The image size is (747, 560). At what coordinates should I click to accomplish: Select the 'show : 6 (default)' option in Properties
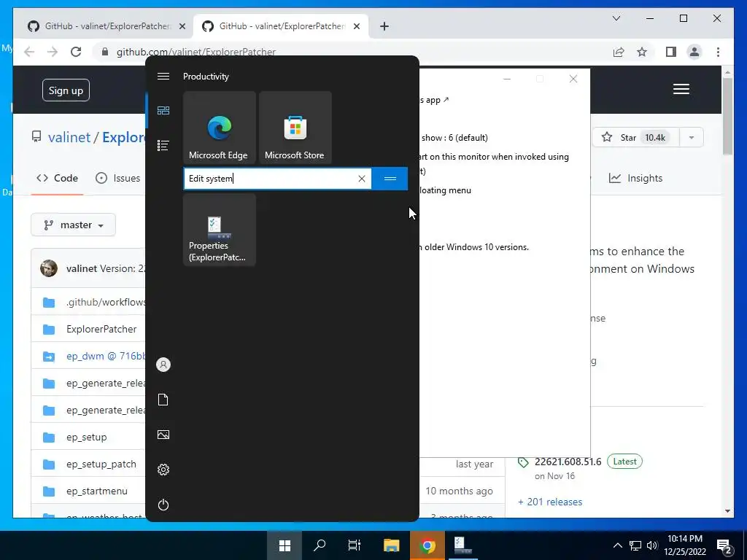click(454, 138)
